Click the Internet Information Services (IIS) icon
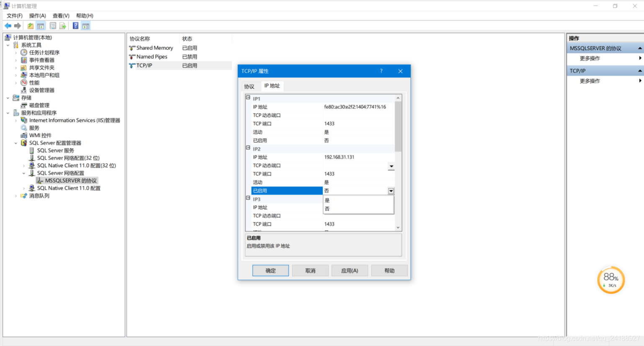 pyautogui.click(x=24, y=120)
